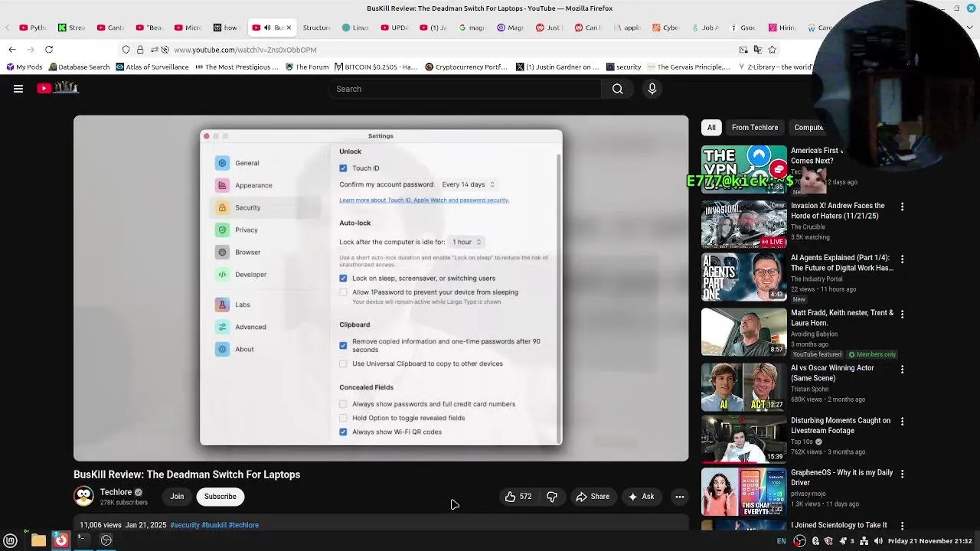
Task: Open Learn more about Touch ID link
Action: (424, 201)
